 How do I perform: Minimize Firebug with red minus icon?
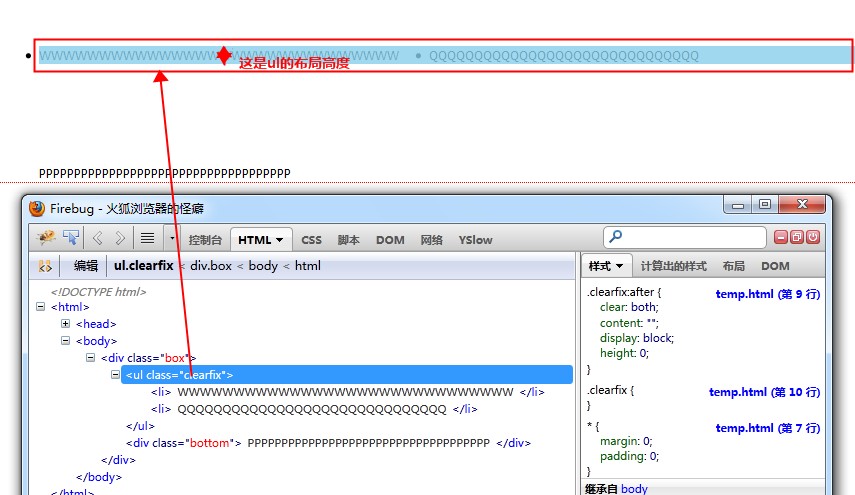coord(781,237)
